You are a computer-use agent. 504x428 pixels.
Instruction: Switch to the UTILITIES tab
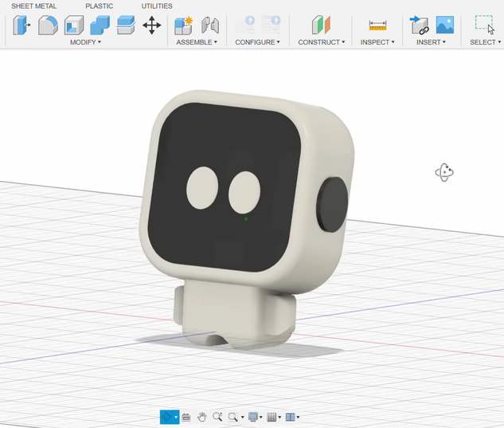coord(157,6)
